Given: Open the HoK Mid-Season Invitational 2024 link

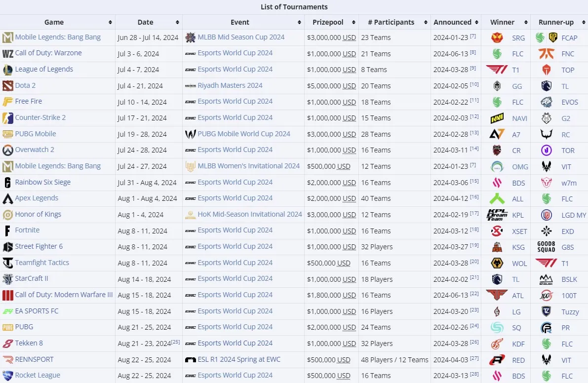Looking at the screenshot, I should pyautogui.click(x=250, y=214).
